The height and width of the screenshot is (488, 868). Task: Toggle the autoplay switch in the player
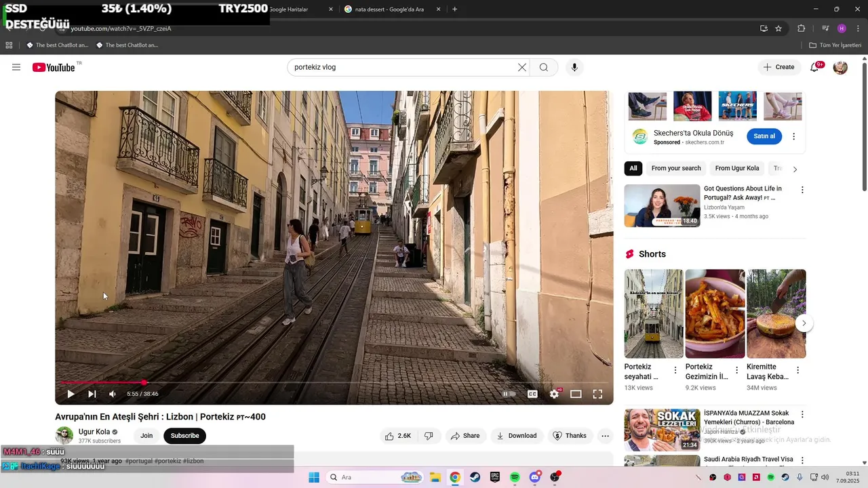tap(509, 394)
